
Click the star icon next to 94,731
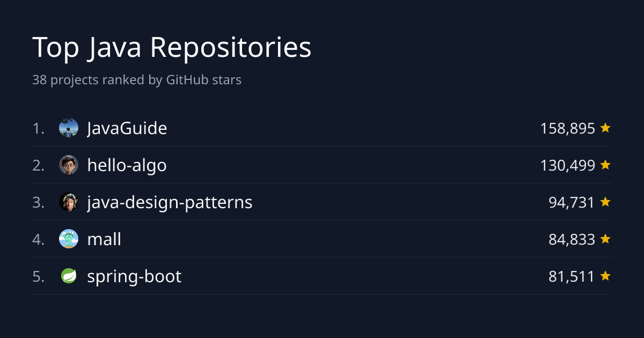(605, 202)
